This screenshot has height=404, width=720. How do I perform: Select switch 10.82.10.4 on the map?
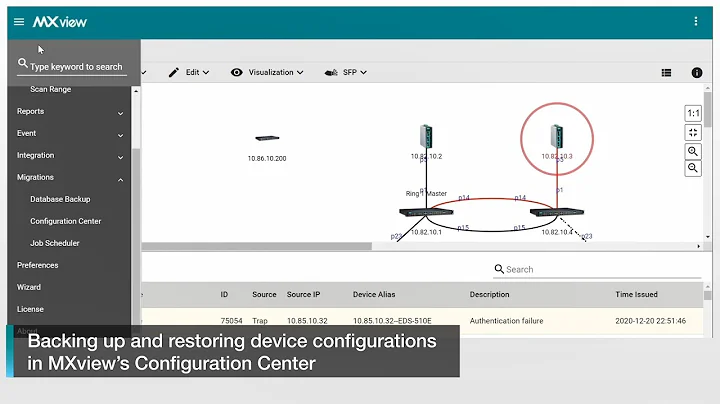point(557,212)
